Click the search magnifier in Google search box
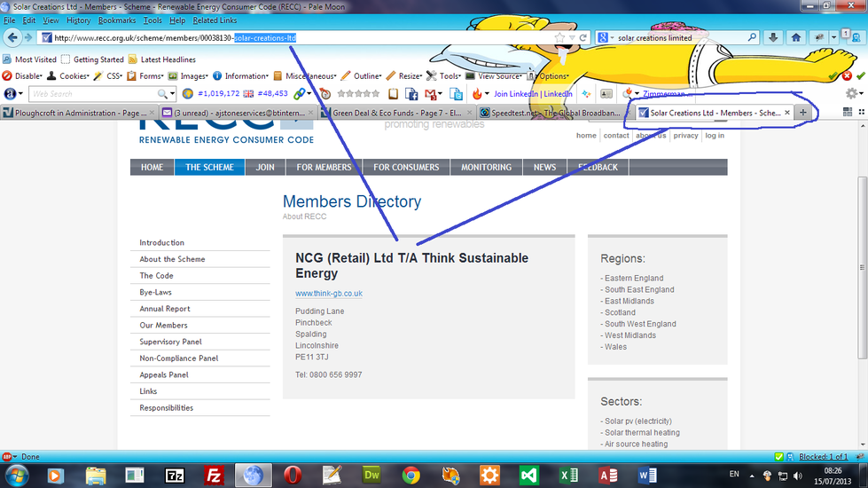 (752, 37)
